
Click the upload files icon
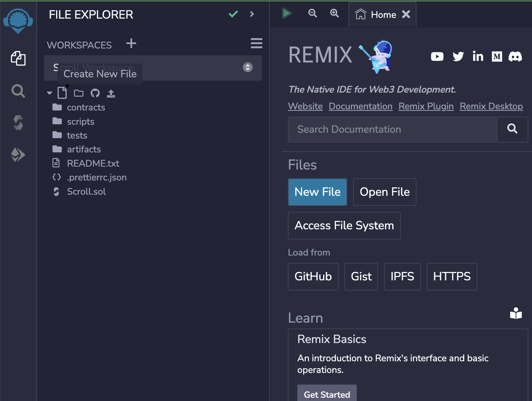pyautogui.click(x=111, y=94)
